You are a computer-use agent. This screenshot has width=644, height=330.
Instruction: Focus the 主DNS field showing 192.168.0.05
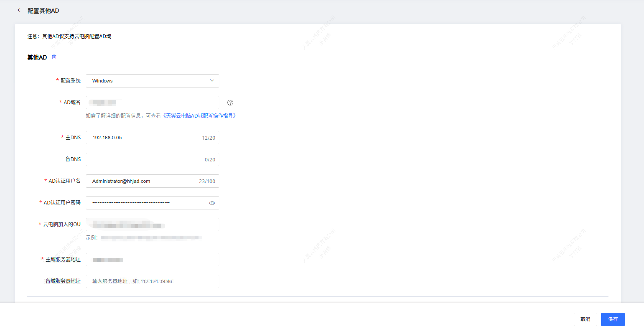click(x=152, y=138)
